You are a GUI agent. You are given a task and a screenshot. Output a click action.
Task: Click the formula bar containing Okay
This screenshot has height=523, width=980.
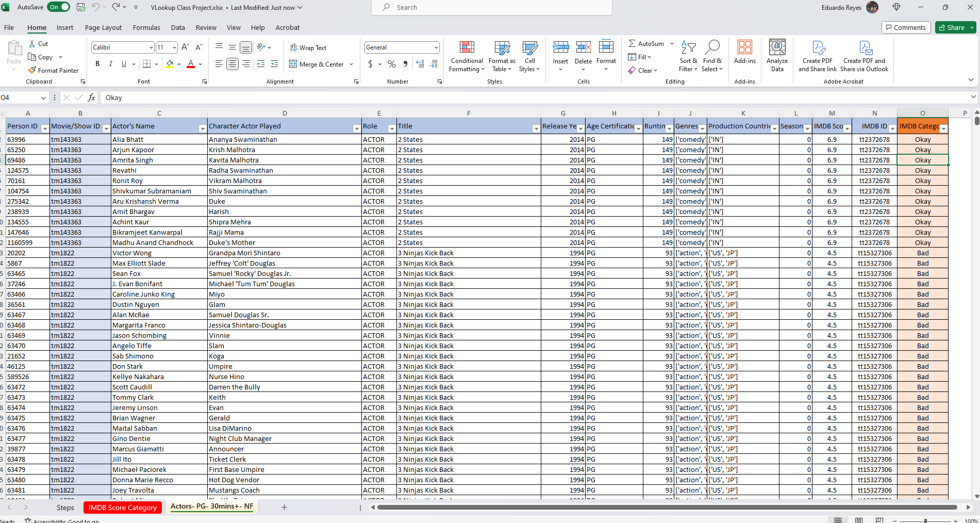click(x=534, y=97)
